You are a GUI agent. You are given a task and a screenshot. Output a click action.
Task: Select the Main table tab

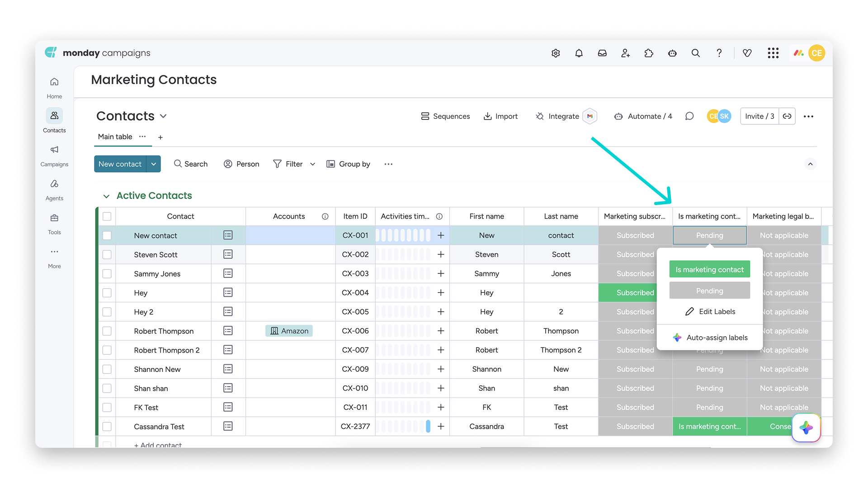(115, 136)
